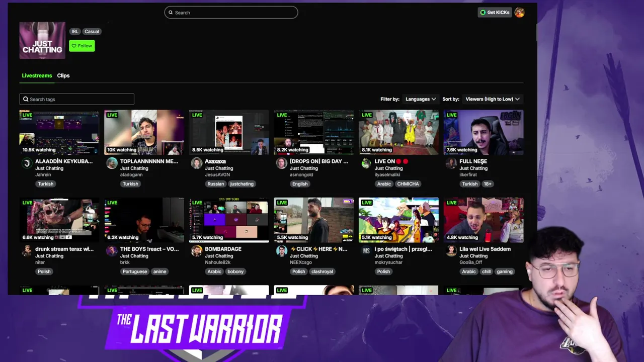The image size is (644, 362).
Task: Open CLICK HERE stream thumbnail
Action: [313, 220]
